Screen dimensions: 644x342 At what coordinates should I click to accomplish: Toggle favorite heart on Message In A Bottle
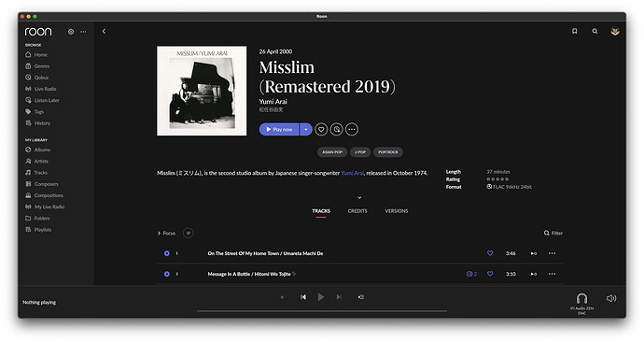coord(490,274)
